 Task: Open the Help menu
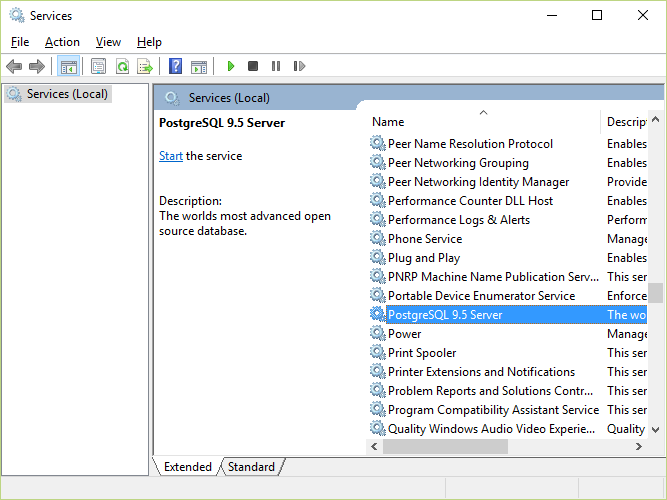coord(149,42)
